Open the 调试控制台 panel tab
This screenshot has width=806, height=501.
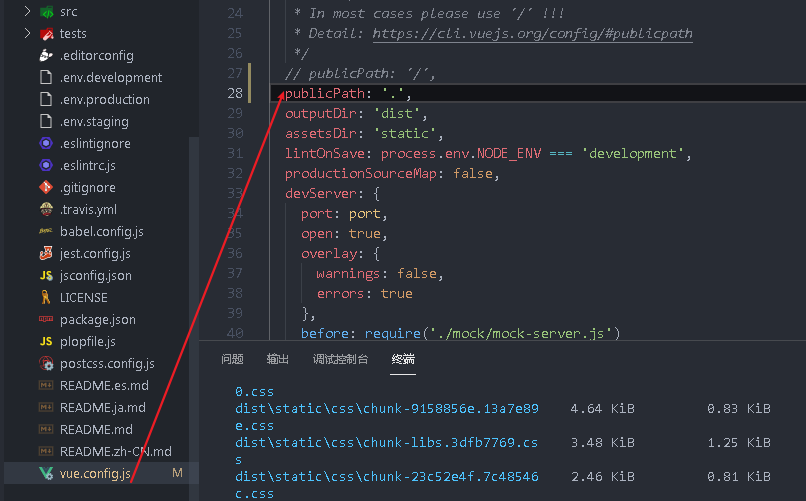click(340, 359)
